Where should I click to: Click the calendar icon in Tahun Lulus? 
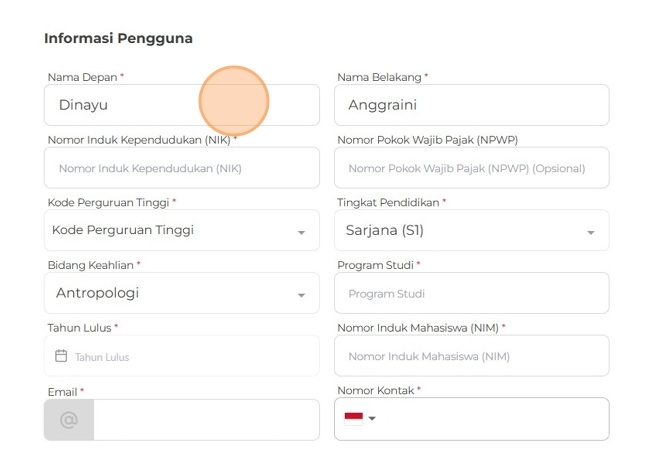pos(61,356)
